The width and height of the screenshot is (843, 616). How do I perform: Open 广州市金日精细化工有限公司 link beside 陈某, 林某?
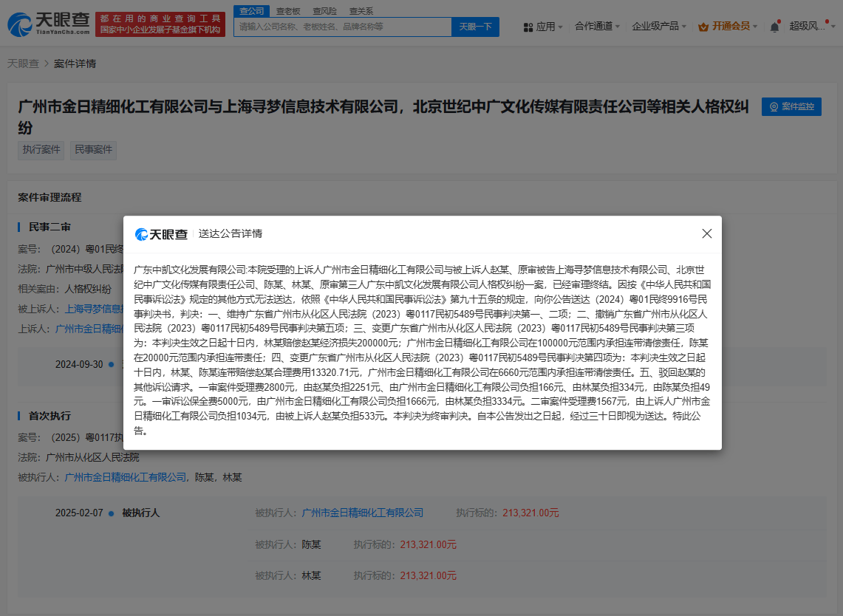coord(126,477)
